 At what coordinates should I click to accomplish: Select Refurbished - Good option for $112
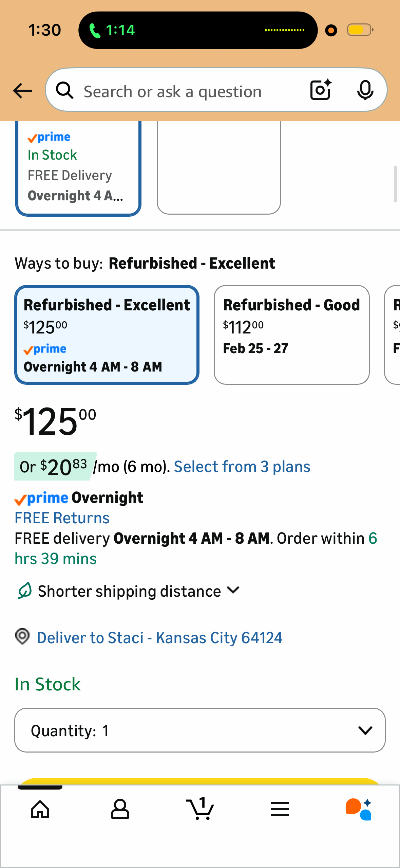(291, 335)
